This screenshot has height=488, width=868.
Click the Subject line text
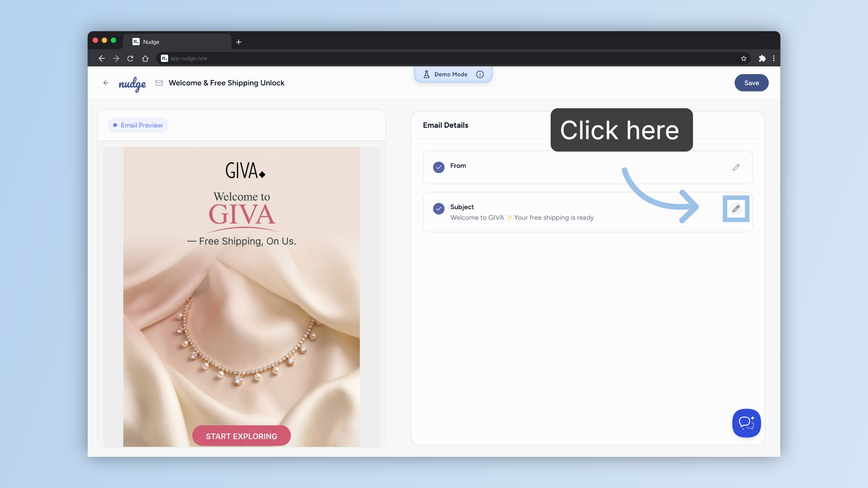(x=522, y=218)
